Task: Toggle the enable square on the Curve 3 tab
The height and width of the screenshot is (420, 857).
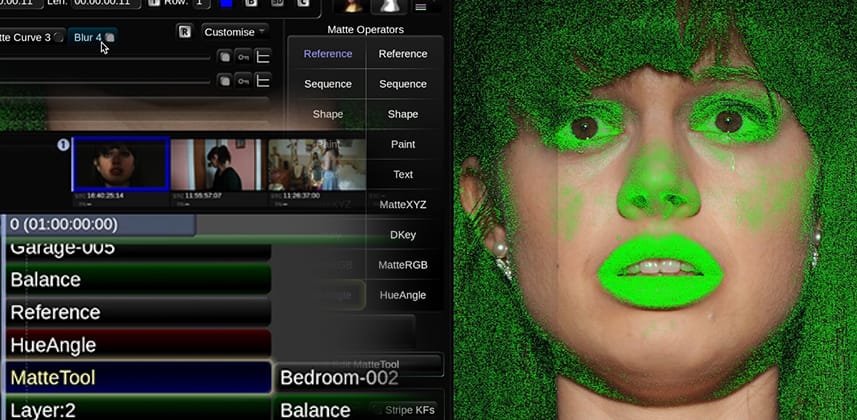Action: (x=58, y=37)
